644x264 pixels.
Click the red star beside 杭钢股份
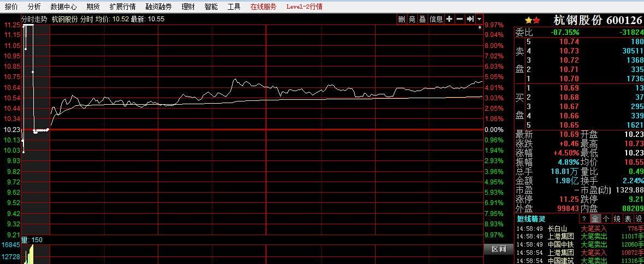[536, 20]
